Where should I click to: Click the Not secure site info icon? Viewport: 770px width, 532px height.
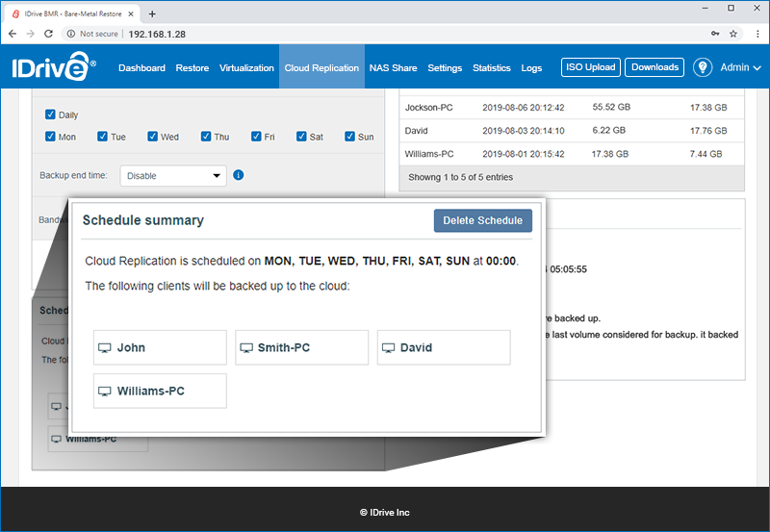click(x=71, y=34)
